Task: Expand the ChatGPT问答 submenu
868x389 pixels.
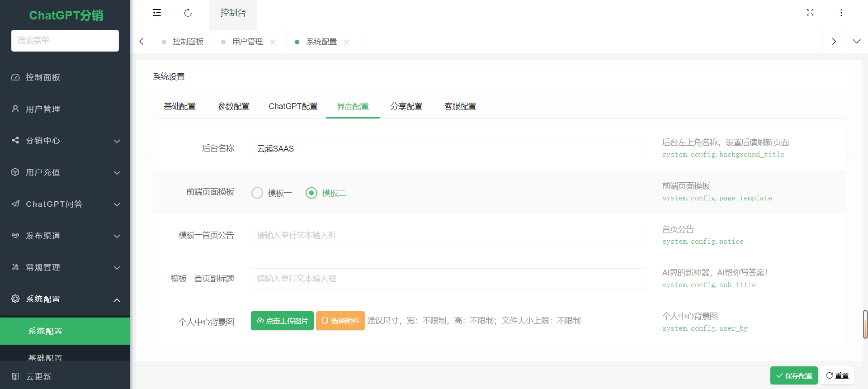Action: click(x=117, y=204)
